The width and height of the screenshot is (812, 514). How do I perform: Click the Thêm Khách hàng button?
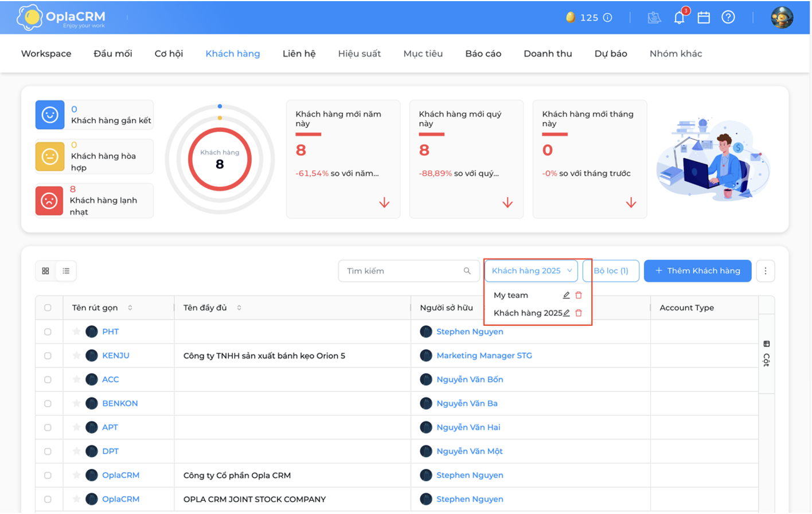click(x=697, y=271)
